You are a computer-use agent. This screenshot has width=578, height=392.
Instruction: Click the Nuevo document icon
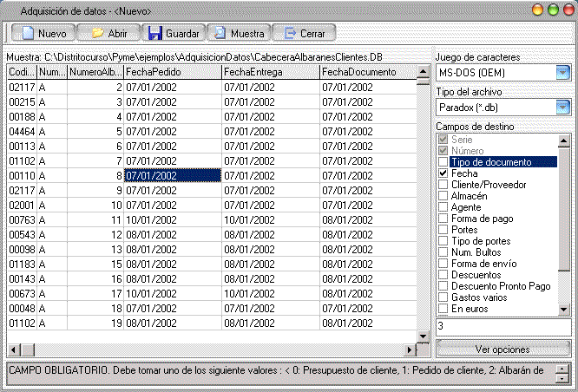[28, 33]
